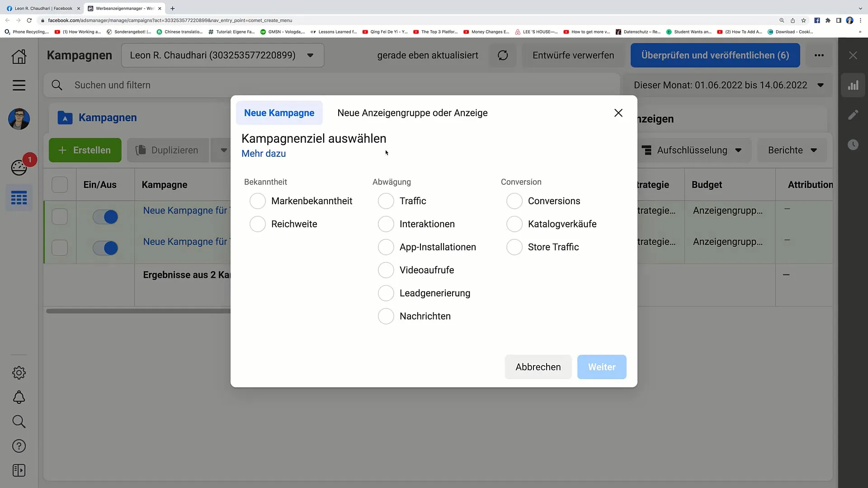Select Traffic campaign objective radio button
This screenshot has width=868, height=488.
point(386,201)
